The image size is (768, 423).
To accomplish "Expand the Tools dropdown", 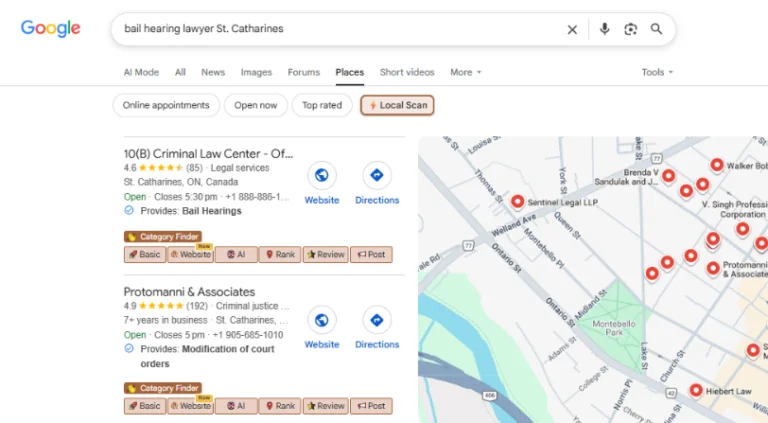I will pyautogui.click(x=657, y=72).
